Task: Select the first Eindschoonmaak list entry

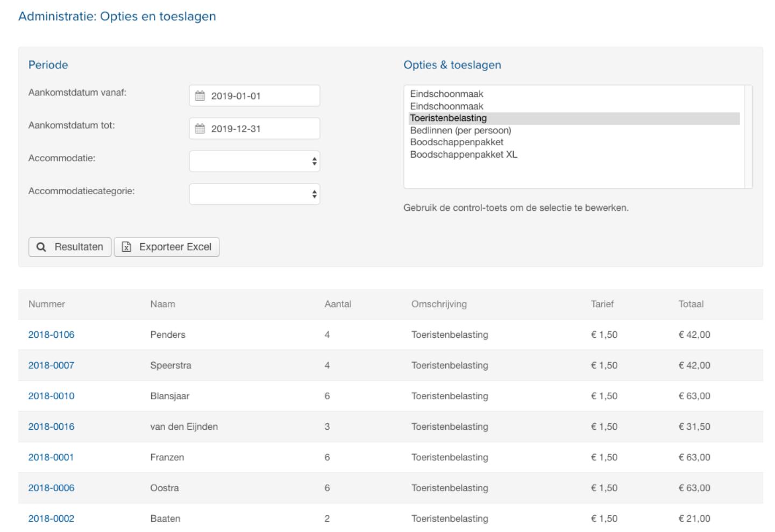Action: 446,94
